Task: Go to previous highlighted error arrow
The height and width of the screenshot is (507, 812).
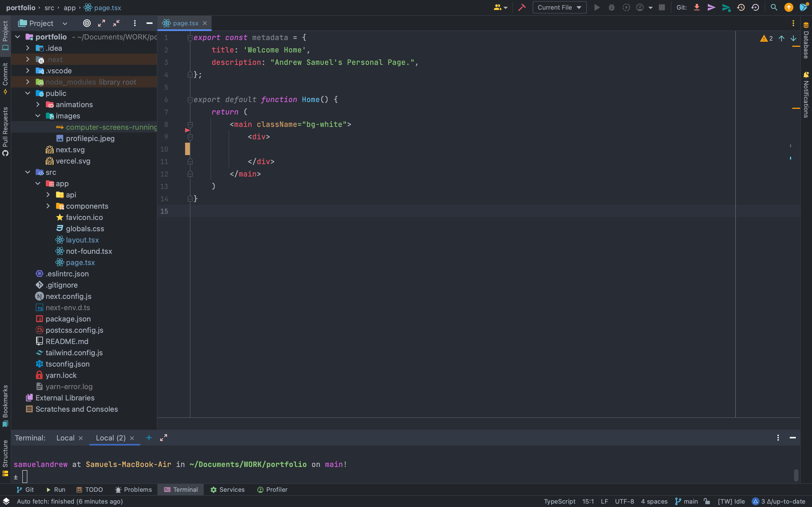Action: (782, 39)
